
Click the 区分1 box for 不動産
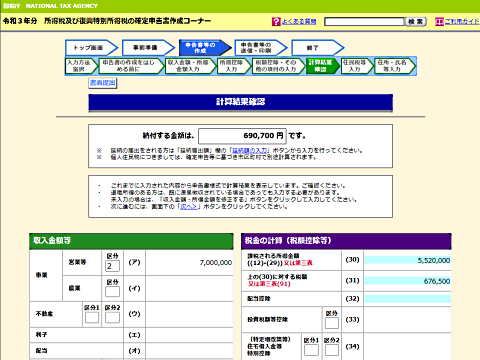tap(92, 318)
